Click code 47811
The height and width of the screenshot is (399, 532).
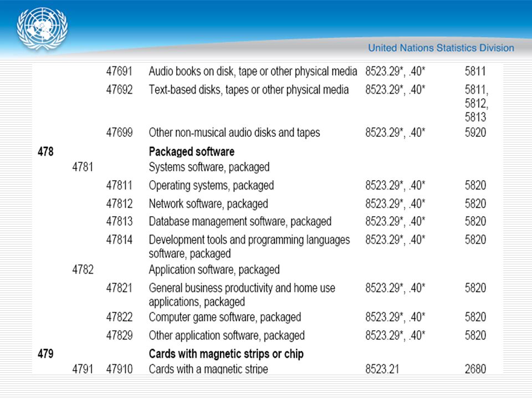pyautogui.click(x=119, y=185)
